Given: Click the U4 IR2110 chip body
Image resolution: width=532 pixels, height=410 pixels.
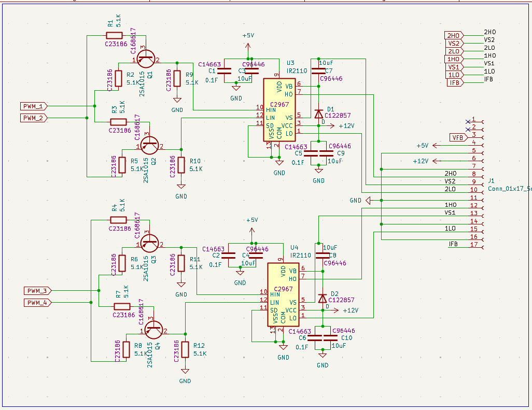Looking at the screenshot, I should (x=283, y=294).
